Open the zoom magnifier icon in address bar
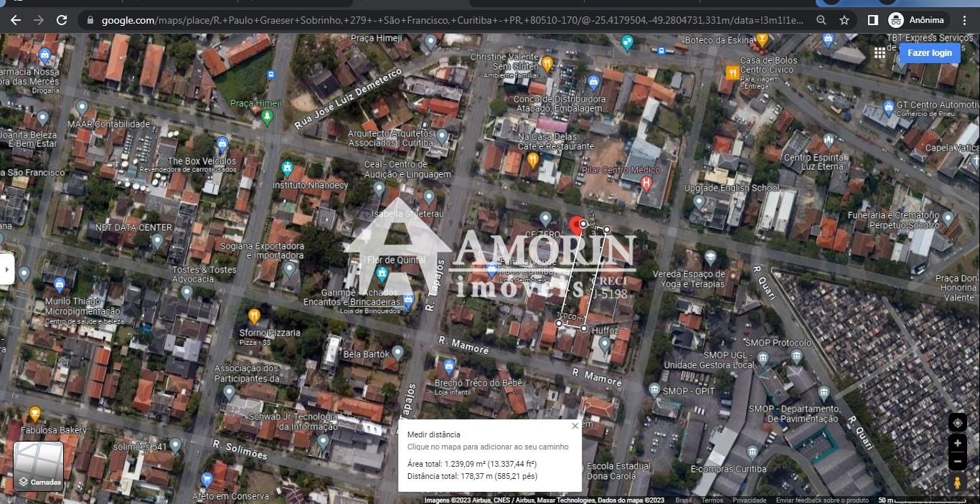This screenshot has width=980, height=504. 821,20
